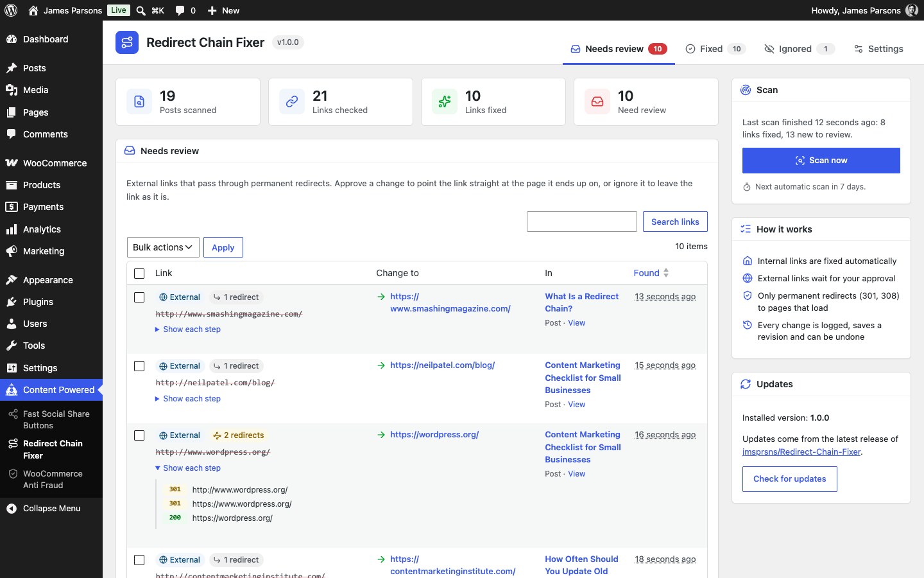Click the Collapse Menu arrow icon
Image resolution: width=924 pixels, height=578 pixels.
tap(12, 509)
